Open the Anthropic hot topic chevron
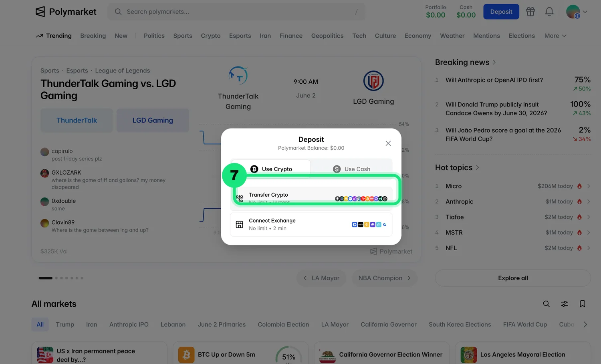This screenshot has height=364, width=601. click(589, 201)
